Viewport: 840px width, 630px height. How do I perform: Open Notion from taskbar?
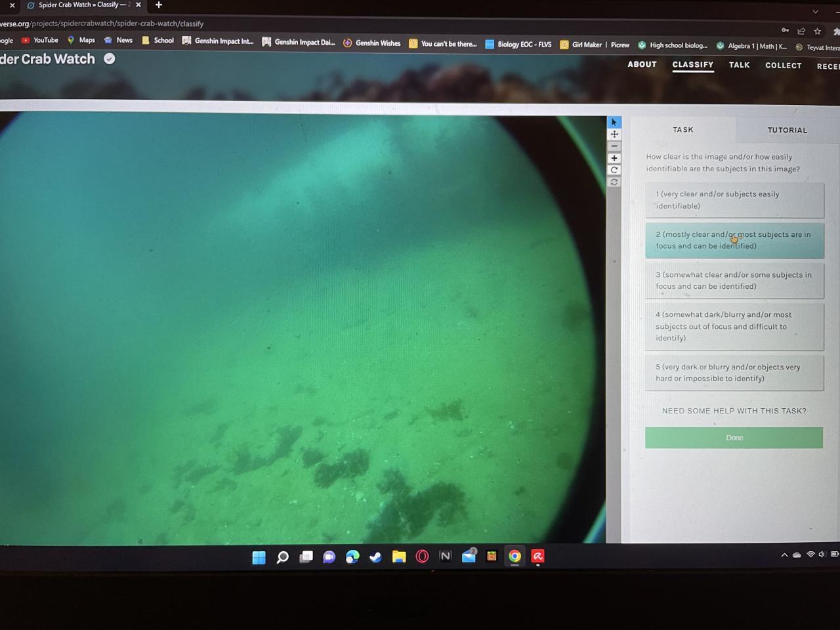(x=445, y=556)
